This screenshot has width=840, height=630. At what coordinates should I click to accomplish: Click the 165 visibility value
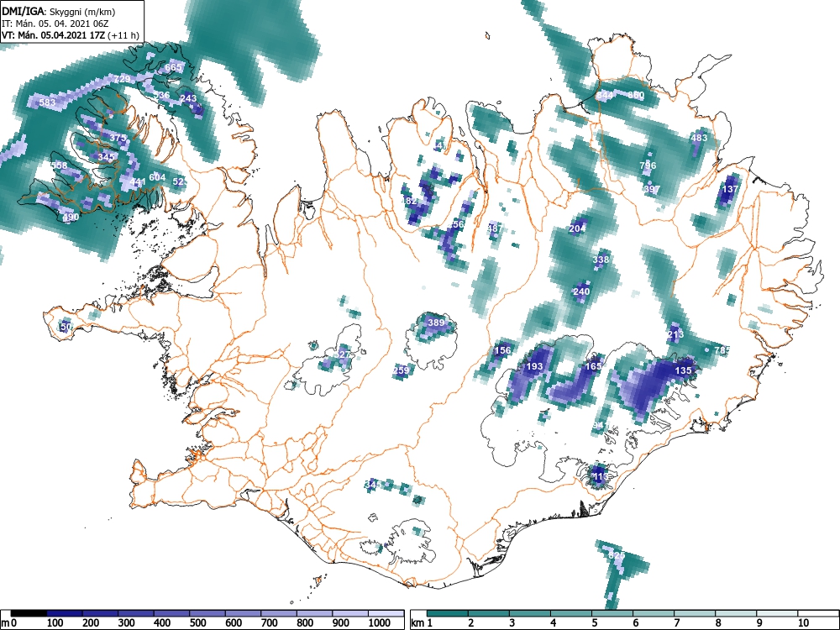(593, 366)
